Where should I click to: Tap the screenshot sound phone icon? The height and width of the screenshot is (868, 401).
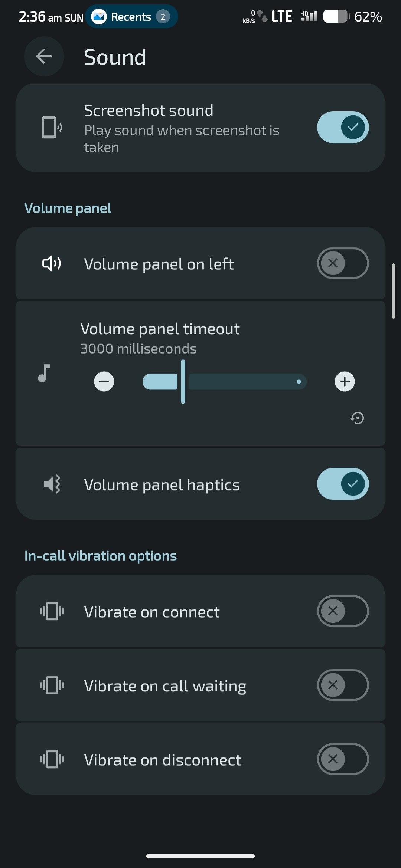click(52, 127)
